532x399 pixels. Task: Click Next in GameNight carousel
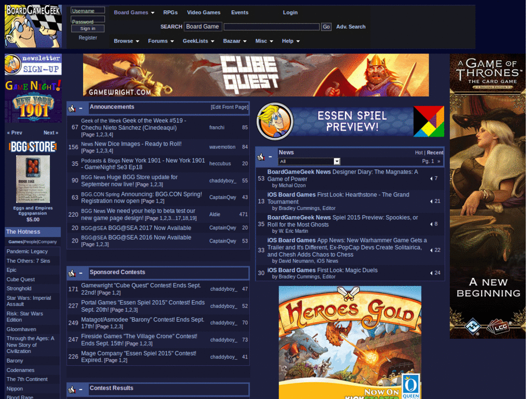click(50, 132)
